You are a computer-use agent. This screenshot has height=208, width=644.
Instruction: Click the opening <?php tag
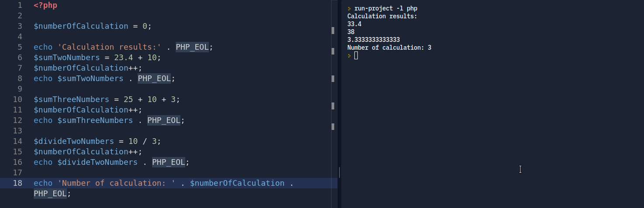pyautogui.click(x=45, y=6)
